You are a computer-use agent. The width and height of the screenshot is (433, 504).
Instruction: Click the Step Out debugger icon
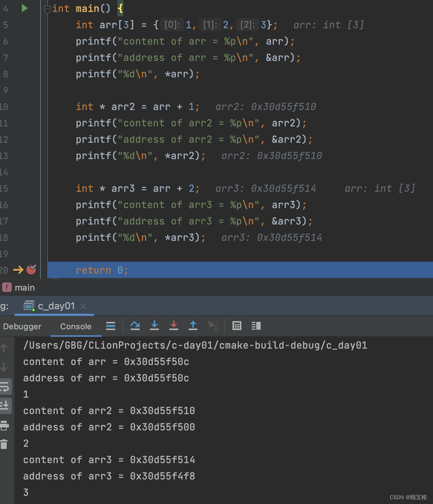(193, 326)
